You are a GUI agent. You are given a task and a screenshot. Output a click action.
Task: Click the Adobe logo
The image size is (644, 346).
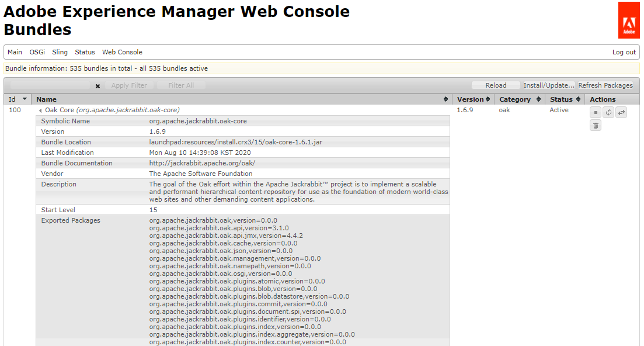pyautogui.click(x=629, y=20)
